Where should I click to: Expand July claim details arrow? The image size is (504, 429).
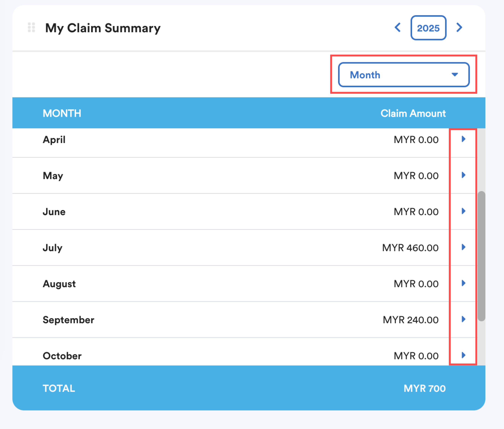click(x=463, y=247)
